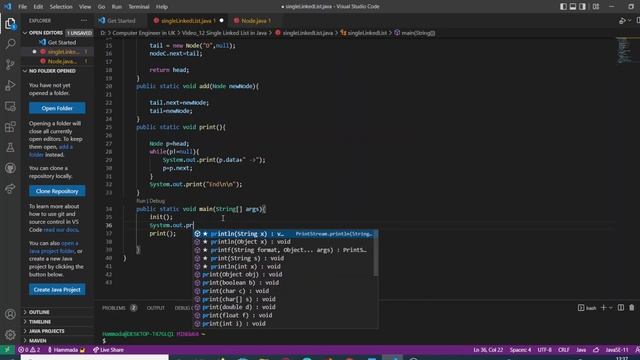Expand the Maven section
Image resolution: width=640 pixels, height=360 pixels.
(x=57, y=340)
